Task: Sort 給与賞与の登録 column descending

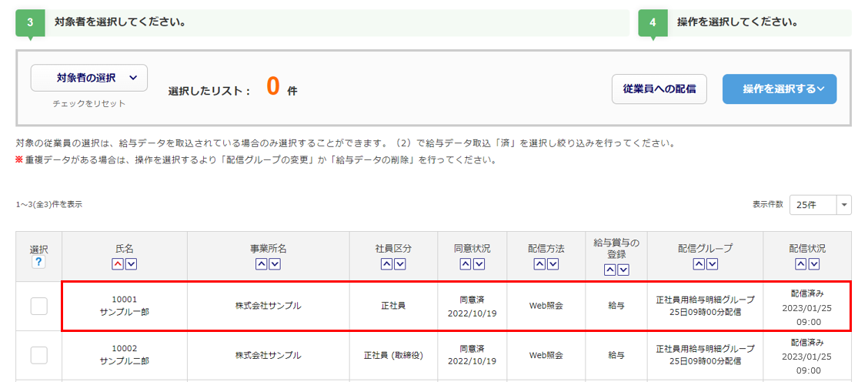Action: (x=623, y=270)
